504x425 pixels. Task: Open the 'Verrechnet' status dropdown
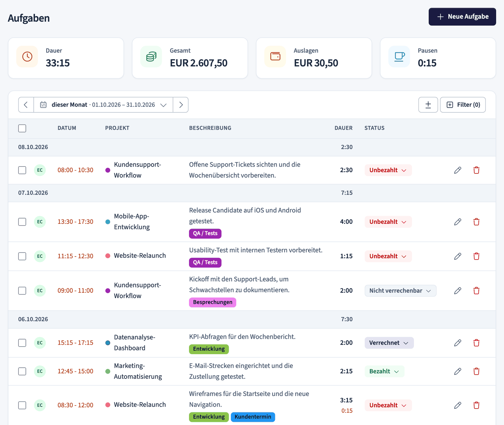[x=389, y=343]
